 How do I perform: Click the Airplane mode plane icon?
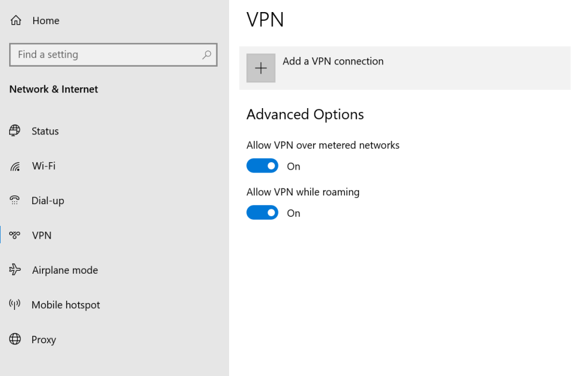(15, 270)
